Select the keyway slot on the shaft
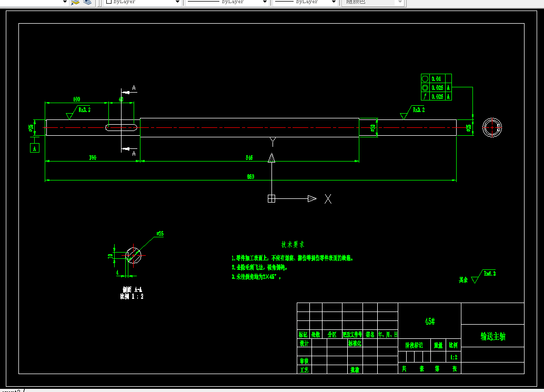This screenshot has height=392, width=544. pos(122,128)
